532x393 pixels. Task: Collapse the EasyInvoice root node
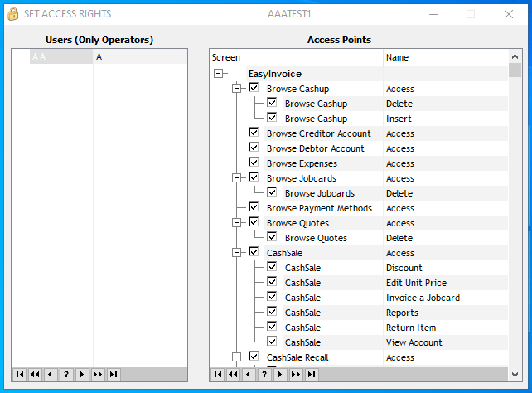(x=219, y=73)
